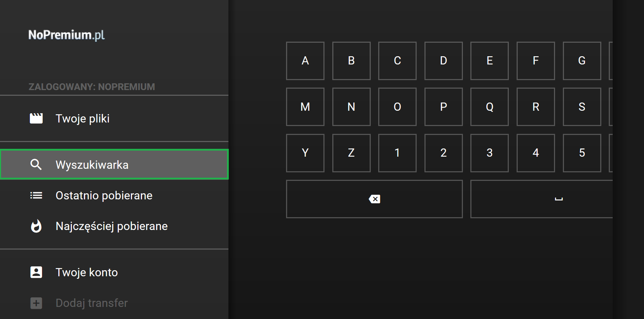Viewport: 644px width, 319px height.
Task: Open Ostatnio pobierane list
Action: click(114, 195)
